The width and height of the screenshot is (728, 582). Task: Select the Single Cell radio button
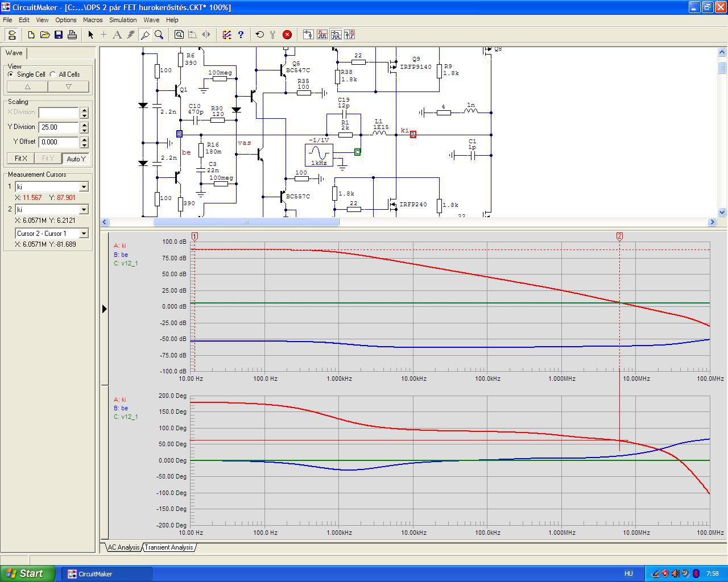click(11, 74)
